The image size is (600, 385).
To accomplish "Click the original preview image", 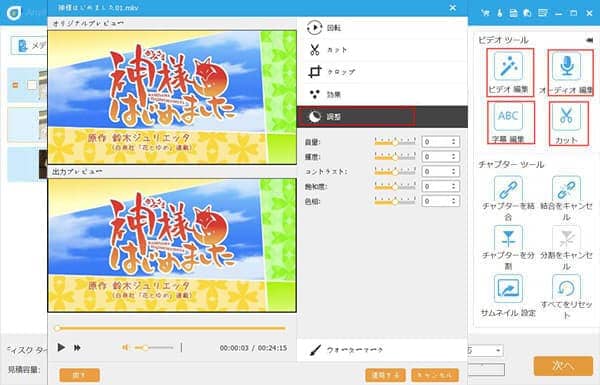I will coord(172,98).
